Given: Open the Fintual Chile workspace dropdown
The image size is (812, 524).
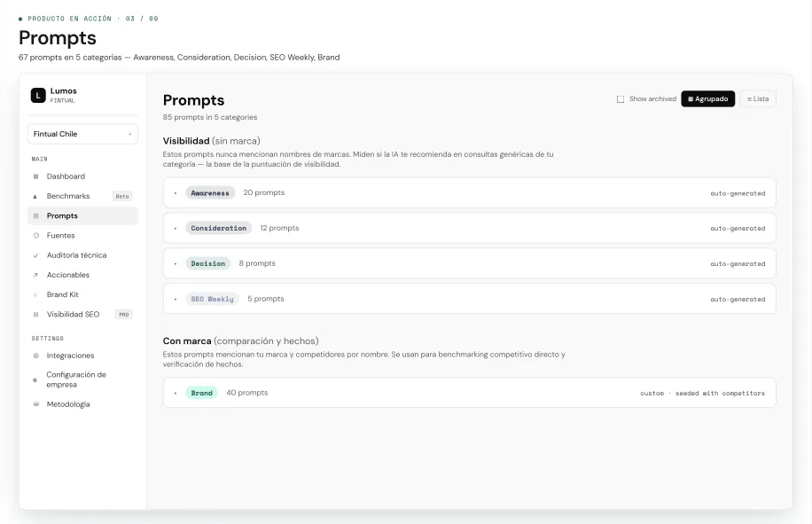Looking at the screenshot, I should point(82,134).
